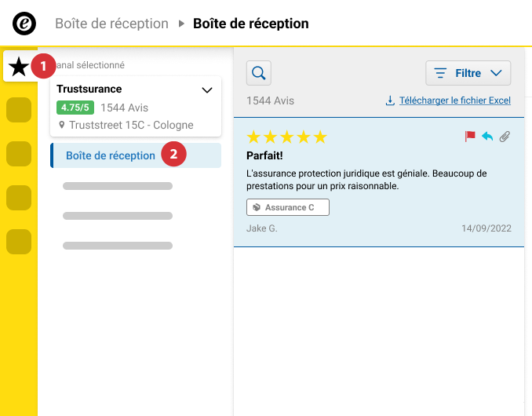Reply to review using blue arrow icon
The height and width of the screenshot is (416, 532).
[487, 137]
